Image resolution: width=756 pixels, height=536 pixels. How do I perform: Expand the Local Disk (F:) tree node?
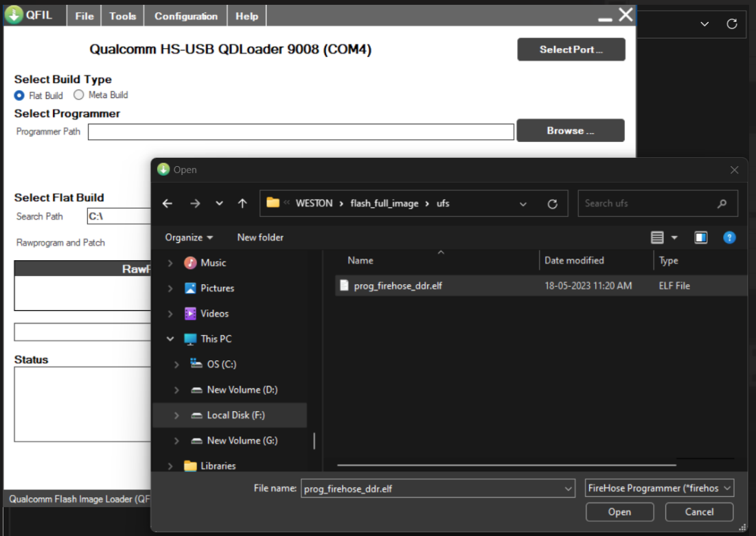tap(176, 415)
